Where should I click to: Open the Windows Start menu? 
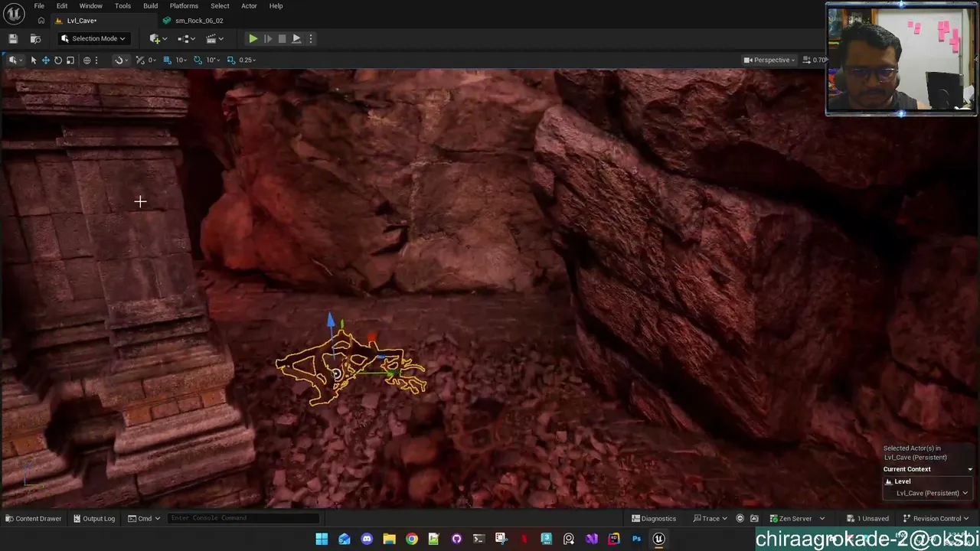pyautogui.click(x=322, y=539)
